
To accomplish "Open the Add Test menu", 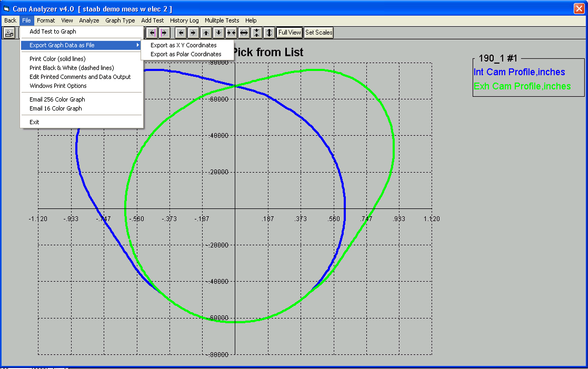I will (x=152, y=20).
